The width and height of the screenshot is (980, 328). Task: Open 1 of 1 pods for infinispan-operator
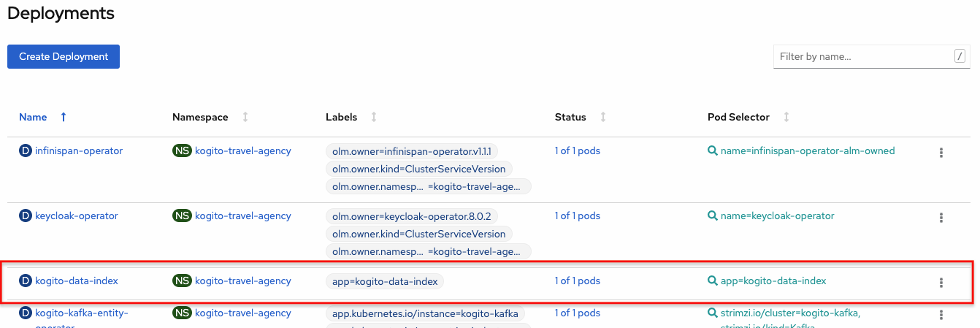coord(578,151)
